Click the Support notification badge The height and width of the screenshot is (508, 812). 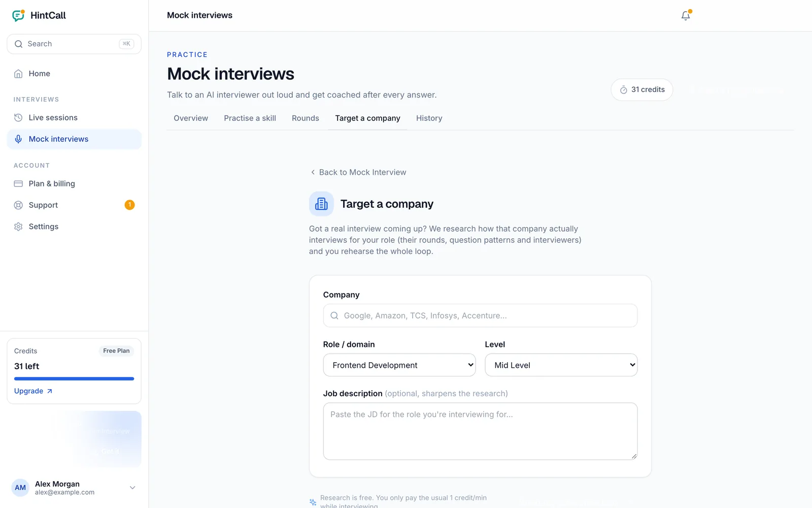[129, 205]
